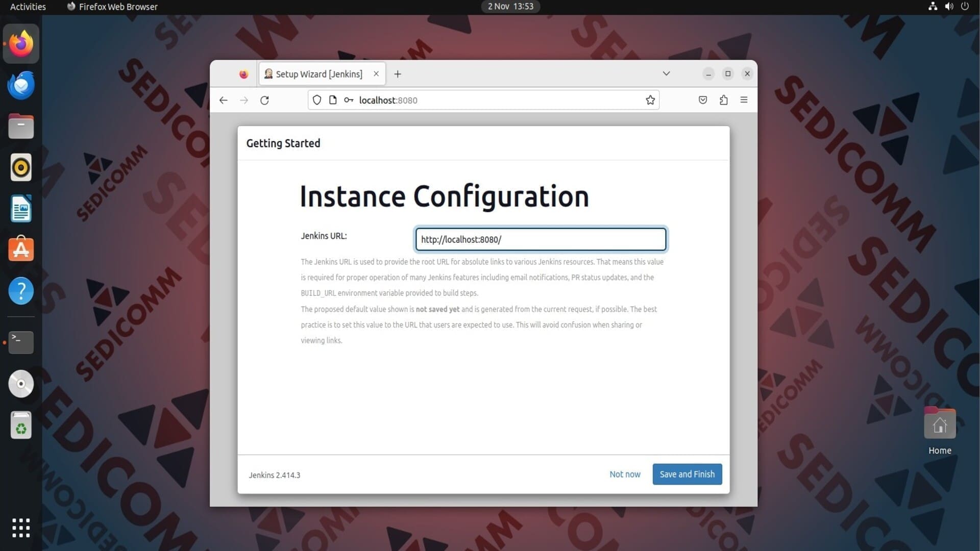Screen dimensions: 980x551
Task: Click the network status icon
Action: tap(933, 7)
